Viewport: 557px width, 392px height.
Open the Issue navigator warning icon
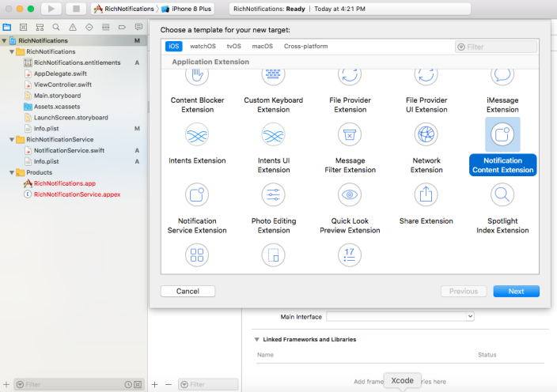(x=73, y=27)
